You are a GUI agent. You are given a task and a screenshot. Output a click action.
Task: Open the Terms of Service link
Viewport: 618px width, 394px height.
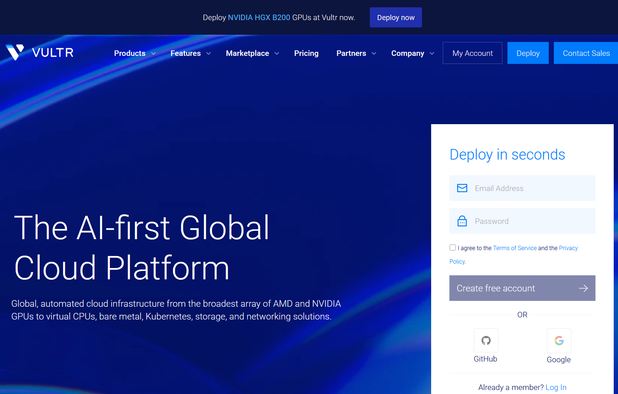click(515, 248)
